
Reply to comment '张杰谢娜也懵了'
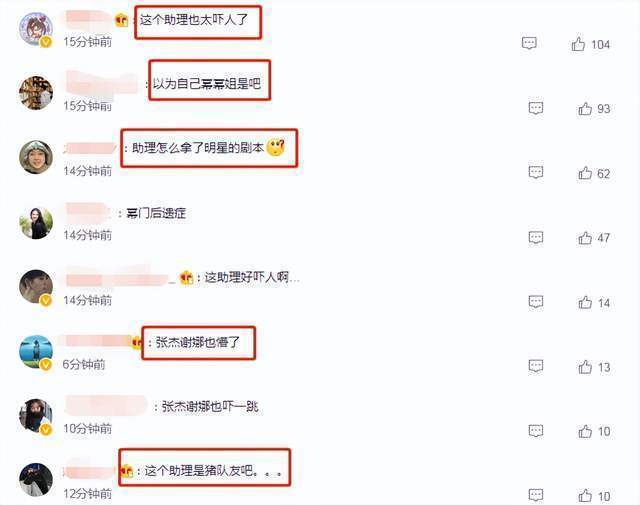point(536,366)
